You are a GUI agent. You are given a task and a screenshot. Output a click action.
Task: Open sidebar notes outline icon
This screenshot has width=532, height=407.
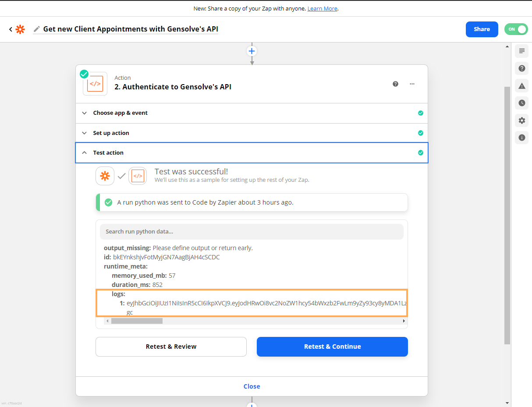tap(521, 51)
